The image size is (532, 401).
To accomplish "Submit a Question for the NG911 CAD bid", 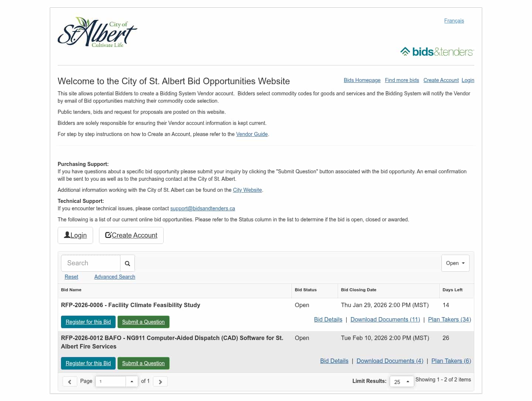I will point(143,363).
